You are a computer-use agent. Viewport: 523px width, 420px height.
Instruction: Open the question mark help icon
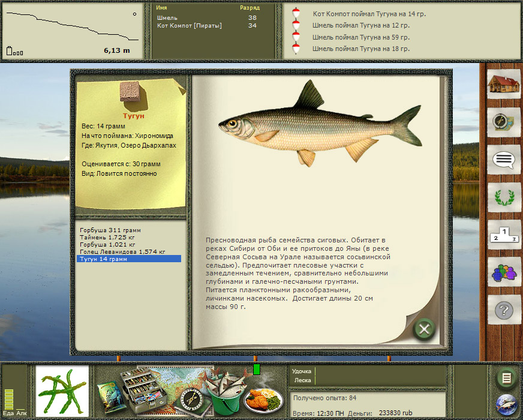tap(504, 310)
